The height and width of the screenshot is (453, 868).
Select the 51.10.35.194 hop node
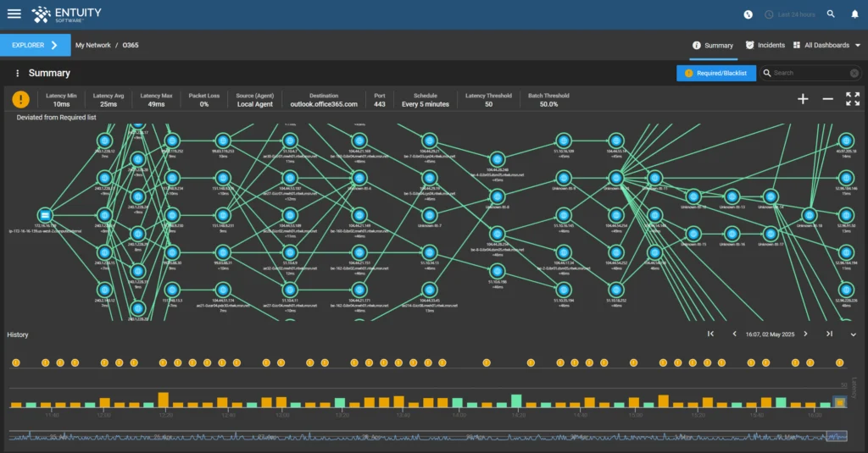(564, 290)
